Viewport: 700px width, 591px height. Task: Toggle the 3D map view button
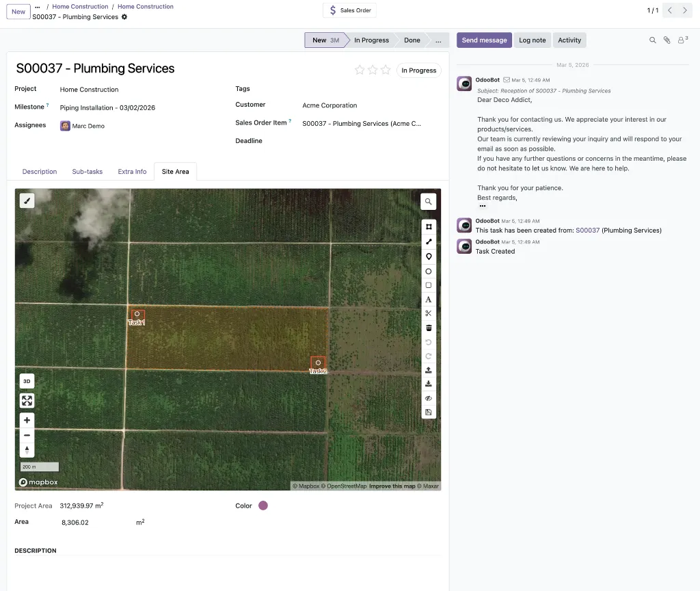(27, 381)
